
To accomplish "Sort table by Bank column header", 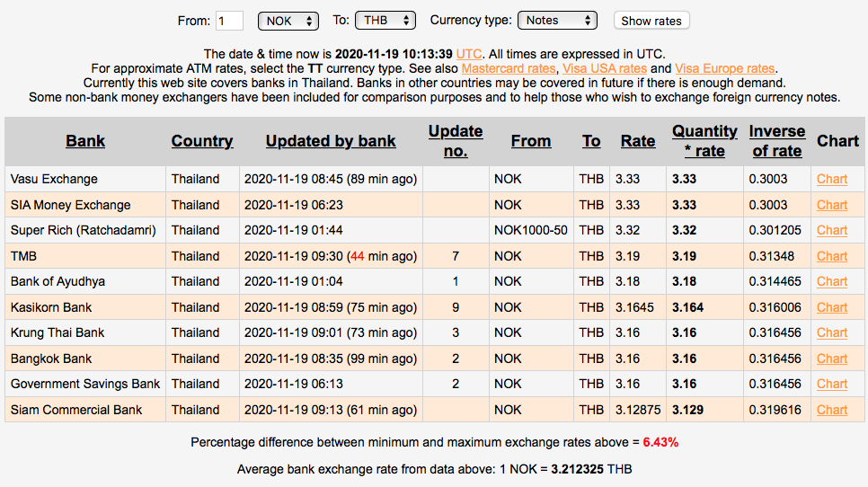I will coord(85,141).
